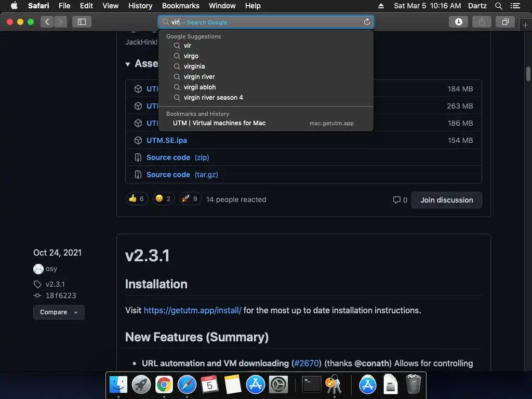532x399 pixels.
Task: Show Safari tab overview button
Action: (505, 22)
